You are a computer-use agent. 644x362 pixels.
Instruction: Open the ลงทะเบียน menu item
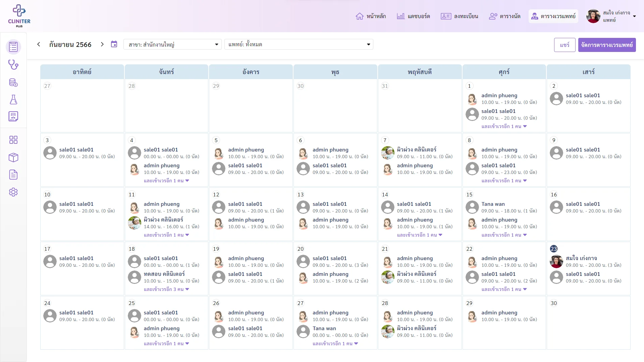coord(459,16)
